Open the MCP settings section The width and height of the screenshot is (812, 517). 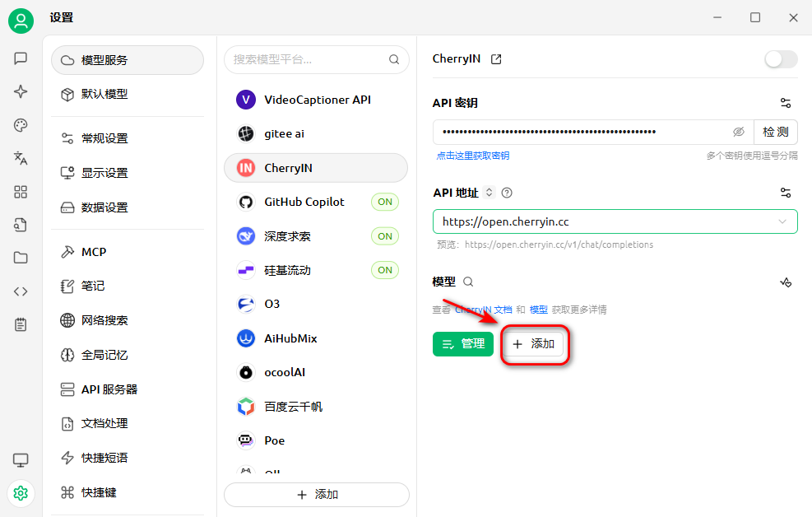pyautogui.click(x=128, y=252)
